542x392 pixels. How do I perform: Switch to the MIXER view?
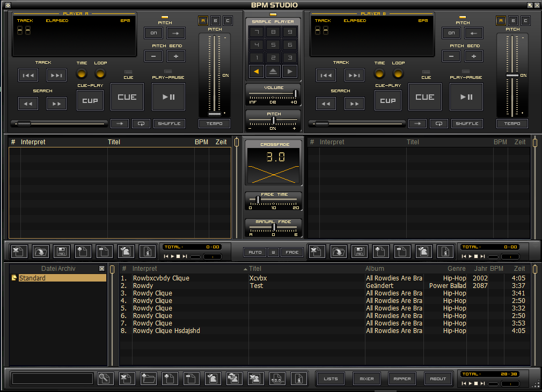366,378
